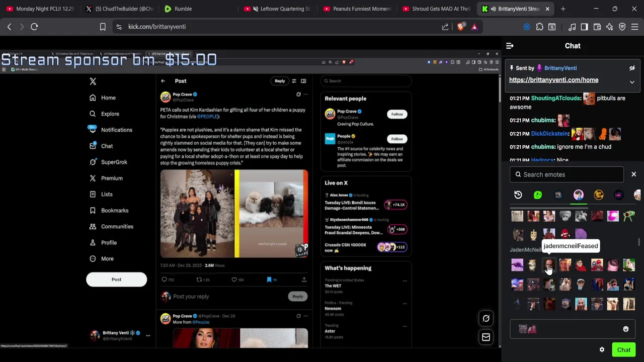Click the clip/theater icon over the video
The width and height of the screenshot is (644, 362).
coord(486,318)
